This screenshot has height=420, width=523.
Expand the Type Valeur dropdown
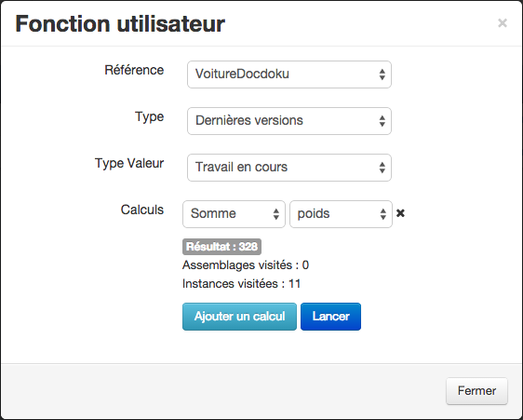click(289, 168)
